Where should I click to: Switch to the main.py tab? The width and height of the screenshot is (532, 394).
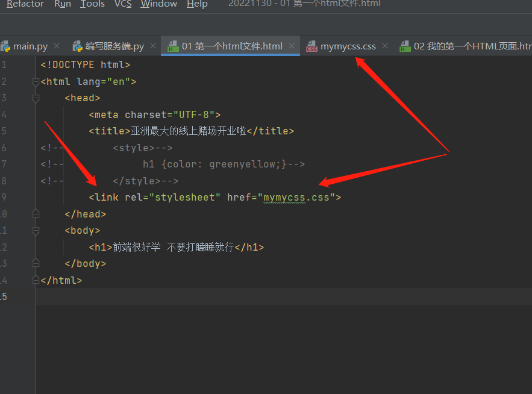click(30, 46)
